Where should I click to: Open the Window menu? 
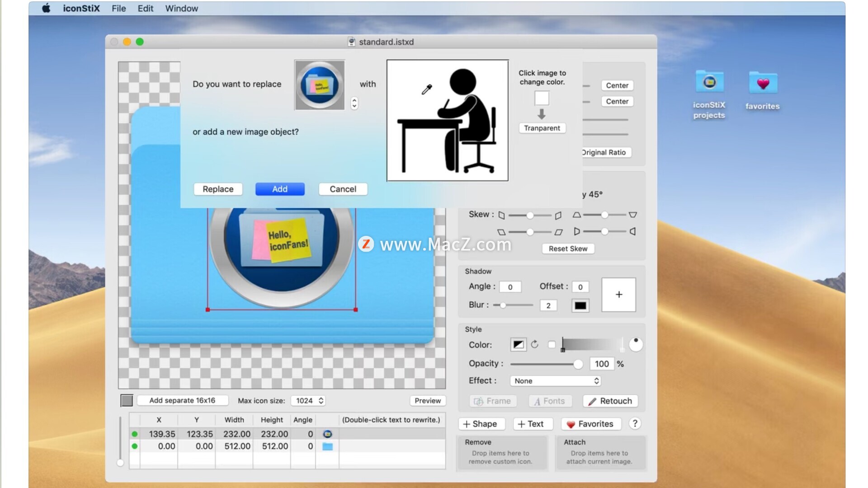(181, 8)
